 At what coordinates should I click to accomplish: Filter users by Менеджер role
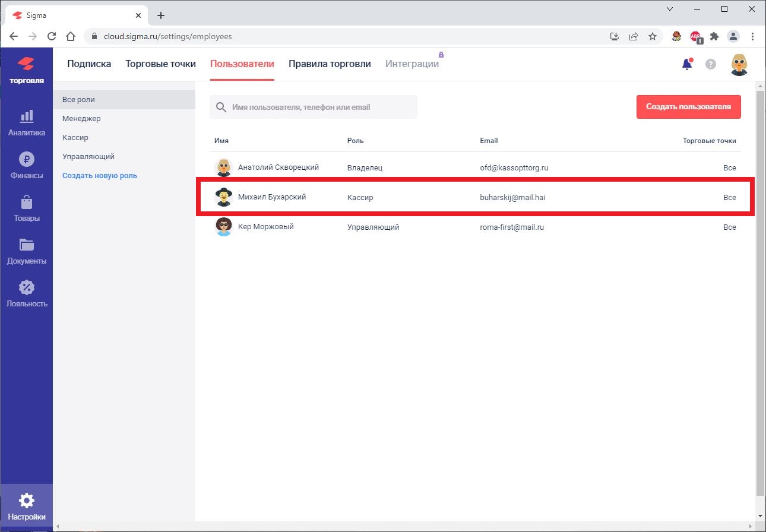pos(81,119)
